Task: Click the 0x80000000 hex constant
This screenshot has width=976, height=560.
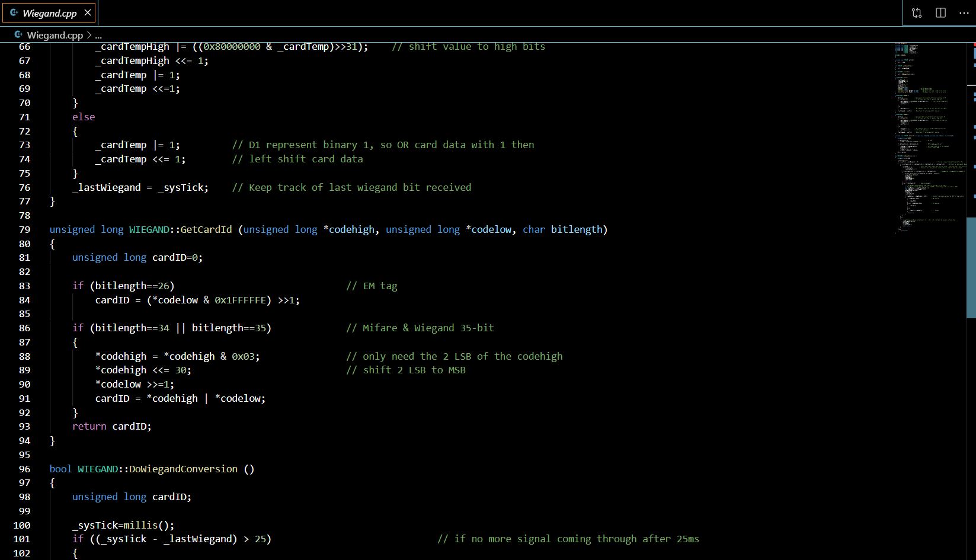Action: click(x=232, y=46)
